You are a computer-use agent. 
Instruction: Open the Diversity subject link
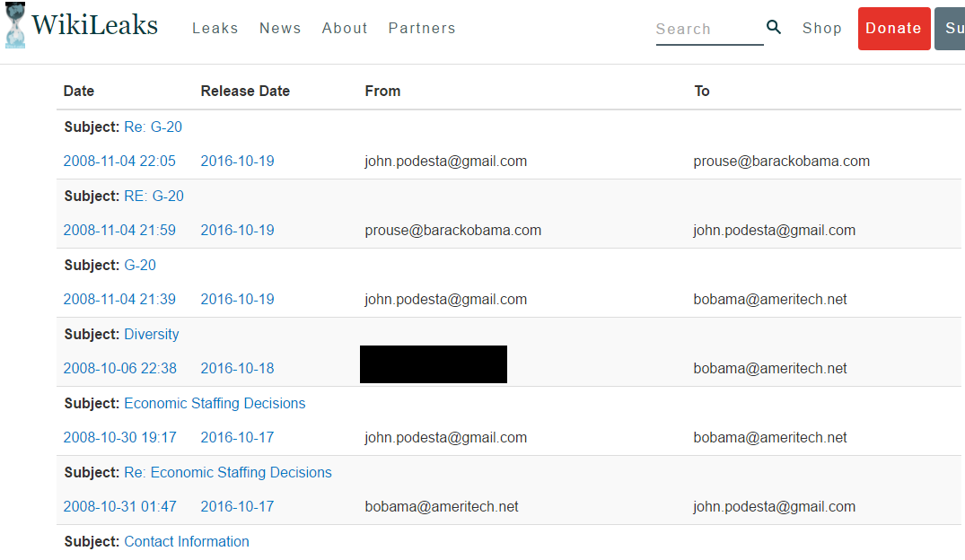[152, 334]
